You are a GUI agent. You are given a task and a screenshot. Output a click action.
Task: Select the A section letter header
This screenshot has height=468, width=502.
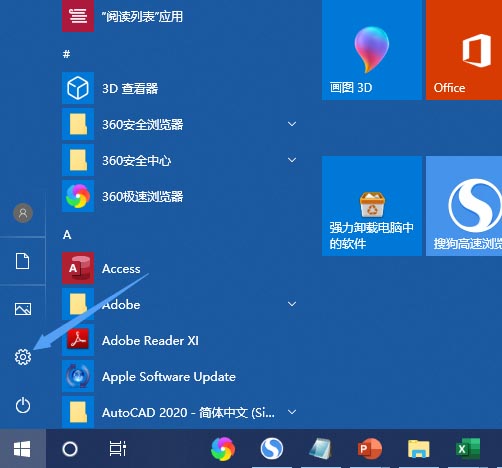67,235
